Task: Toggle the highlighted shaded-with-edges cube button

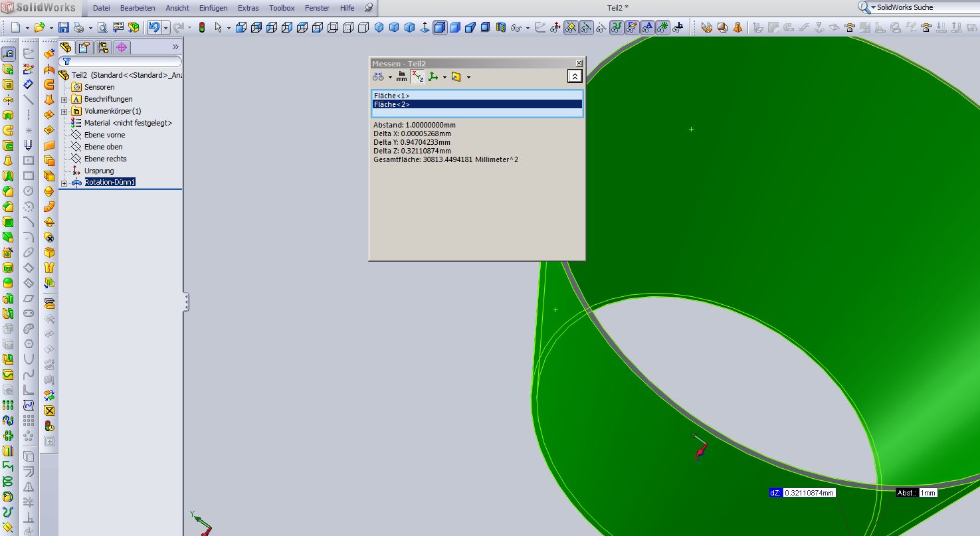Action: pos(440,27)
